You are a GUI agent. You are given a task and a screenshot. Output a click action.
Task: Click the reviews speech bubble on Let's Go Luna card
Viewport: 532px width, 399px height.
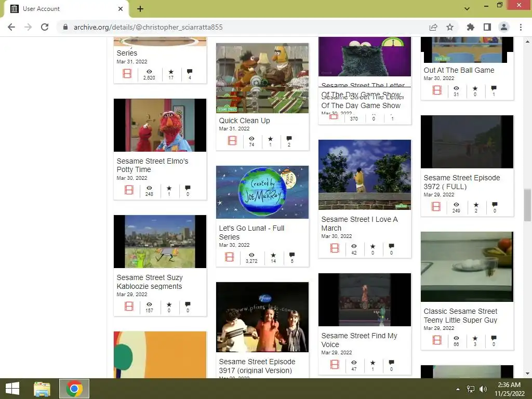pyautogui.click(x=292, y=255)
